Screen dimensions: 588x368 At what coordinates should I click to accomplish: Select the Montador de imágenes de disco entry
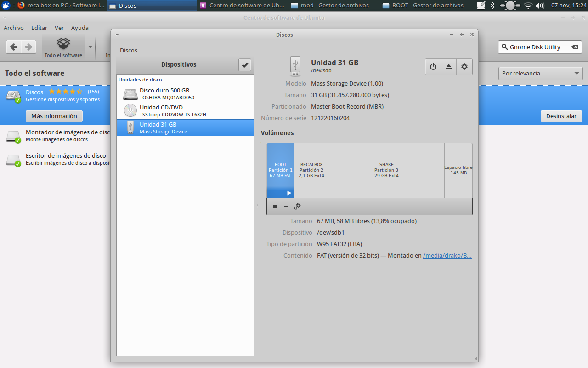pos(56,136)
